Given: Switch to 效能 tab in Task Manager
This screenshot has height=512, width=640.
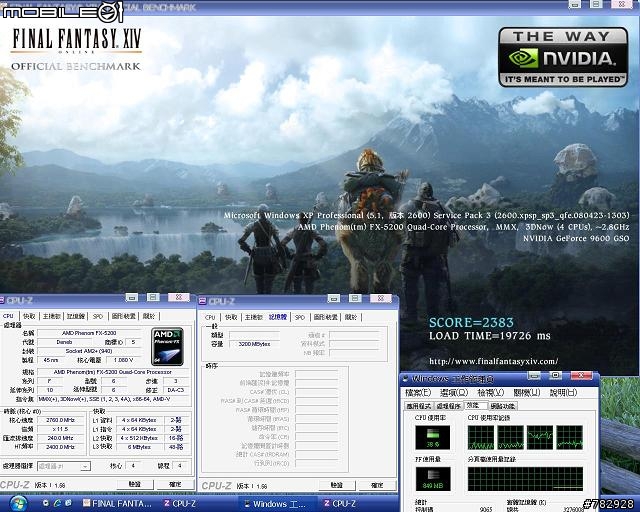Looking at the screenshot, I should [x=476, y=405].
